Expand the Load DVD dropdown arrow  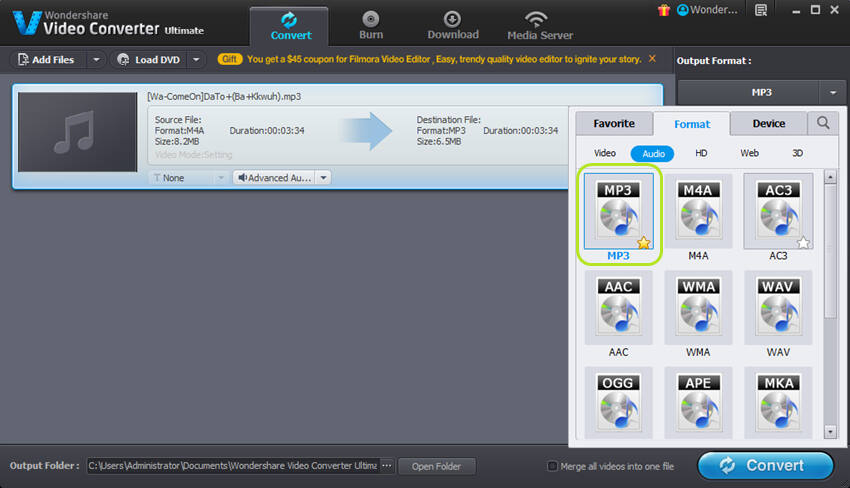point(196,60)
